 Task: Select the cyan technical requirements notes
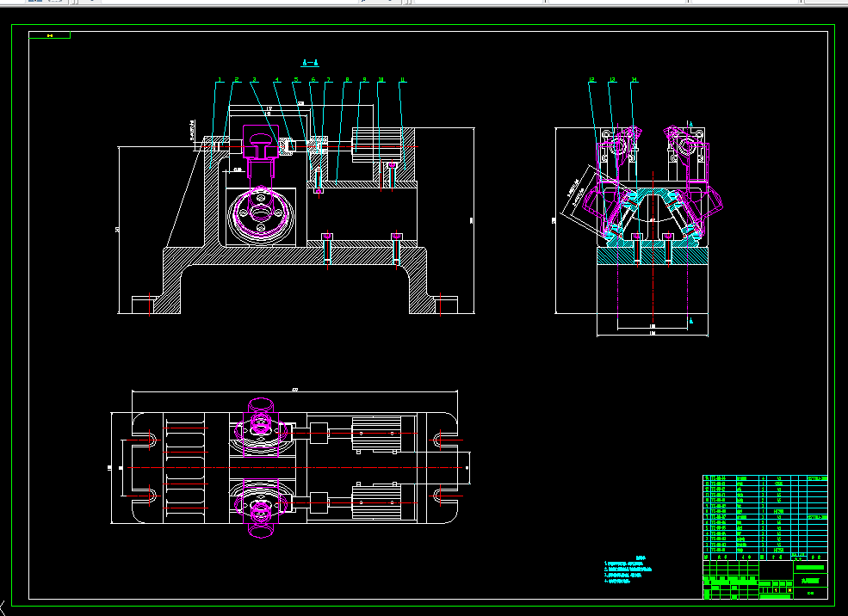[x=628, y=570]
